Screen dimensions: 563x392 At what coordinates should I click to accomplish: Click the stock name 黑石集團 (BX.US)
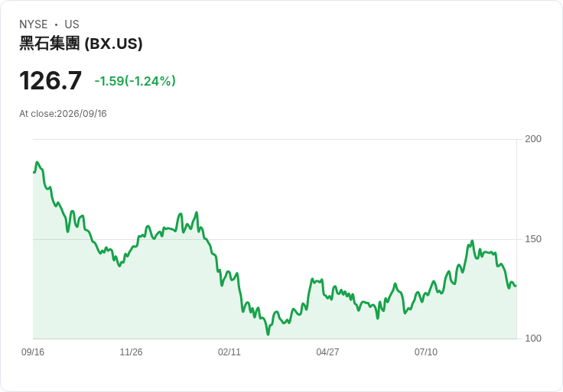click(x=81, y=44)
